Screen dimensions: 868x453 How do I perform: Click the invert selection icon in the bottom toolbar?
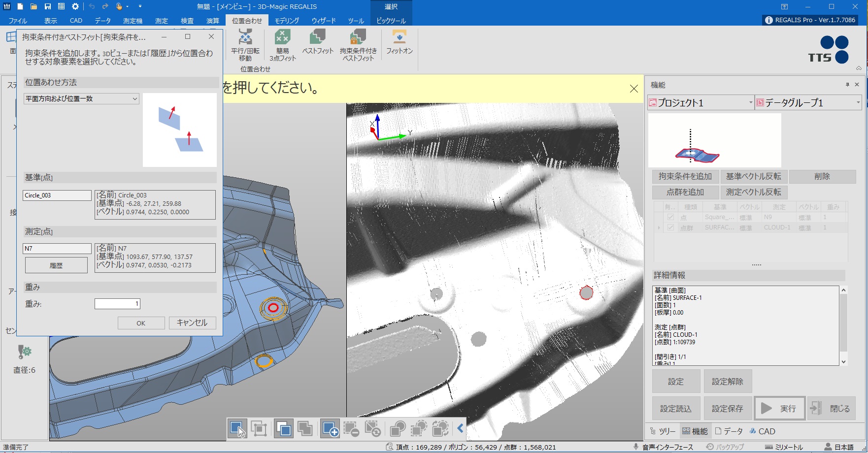[x=373, y=428]
